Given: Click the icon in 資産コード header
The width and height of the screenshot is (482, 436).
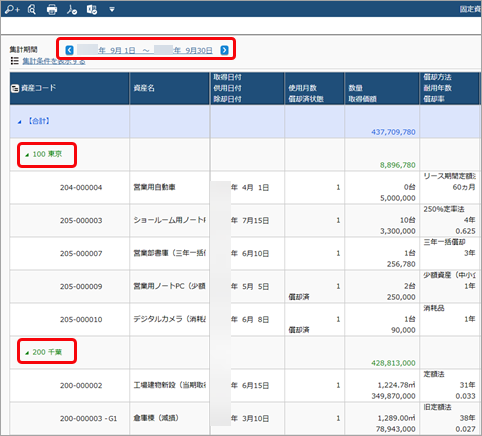Looking at the screenshot, I should pyautogui.click(x=15, y=88).
